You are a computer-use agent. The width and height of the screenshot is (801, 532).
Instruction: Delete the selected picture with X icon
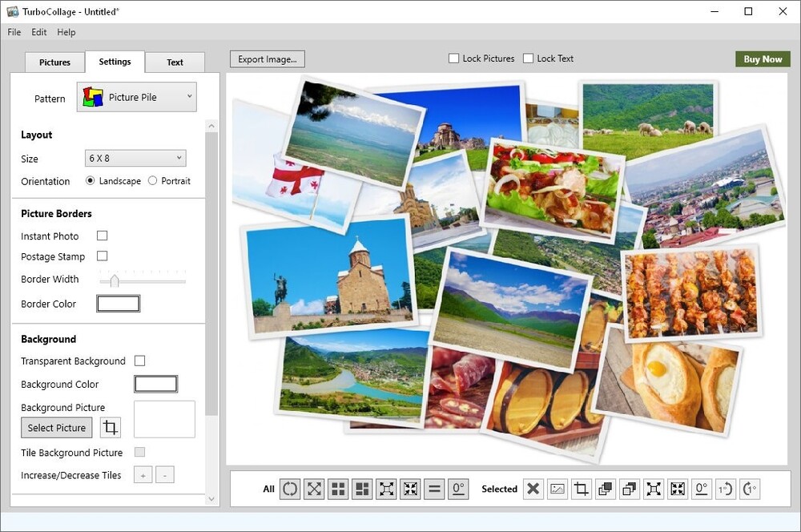pyautogui.click(x=533, y=489)
